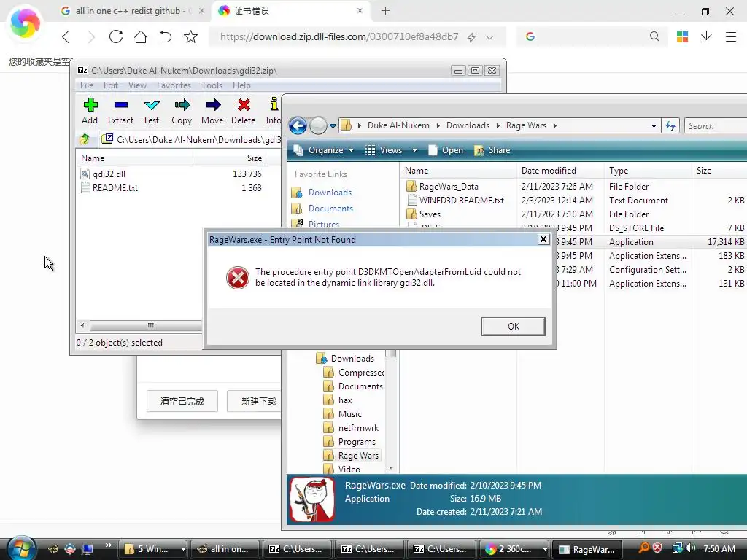Screen dimensions: 747x560
Task: Click the Explorer Search field
Action: click(x=716, y=125)
